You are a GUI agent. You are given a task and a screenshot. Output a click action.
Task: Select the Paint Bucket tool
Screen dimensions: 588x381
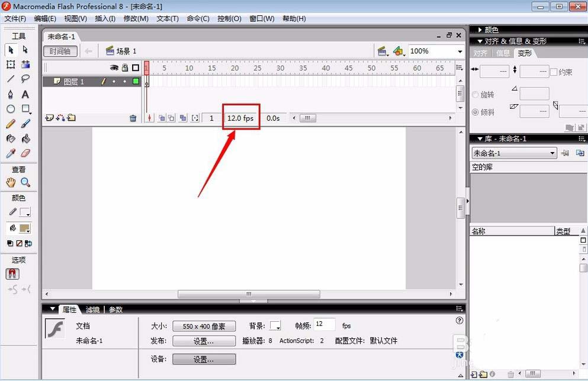(x=25, y=138)
